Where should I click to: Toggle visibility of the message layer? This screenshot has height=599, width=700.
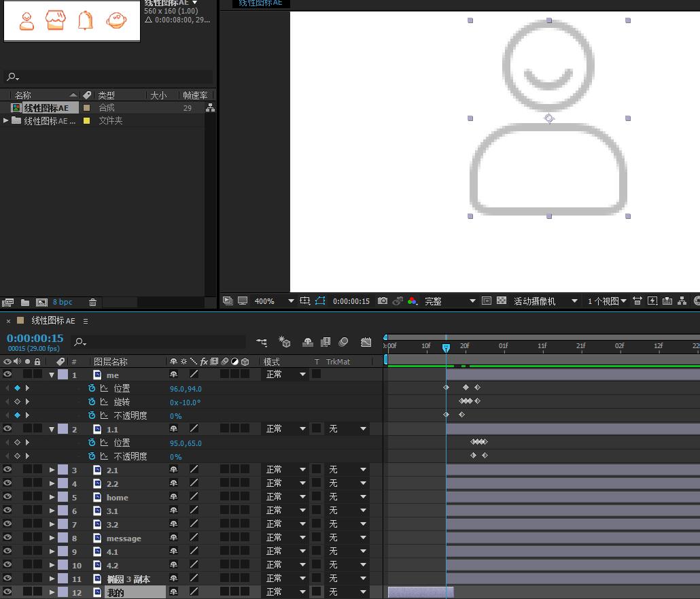tap(7, 538)
